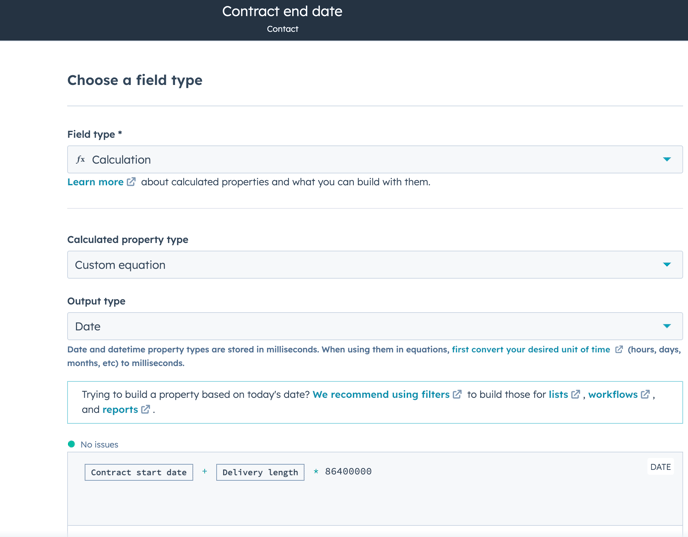Click external icon after 'unit of time' link
This screenshot has width=688, height=537.
pyautogui.click(x=619, y=350)
